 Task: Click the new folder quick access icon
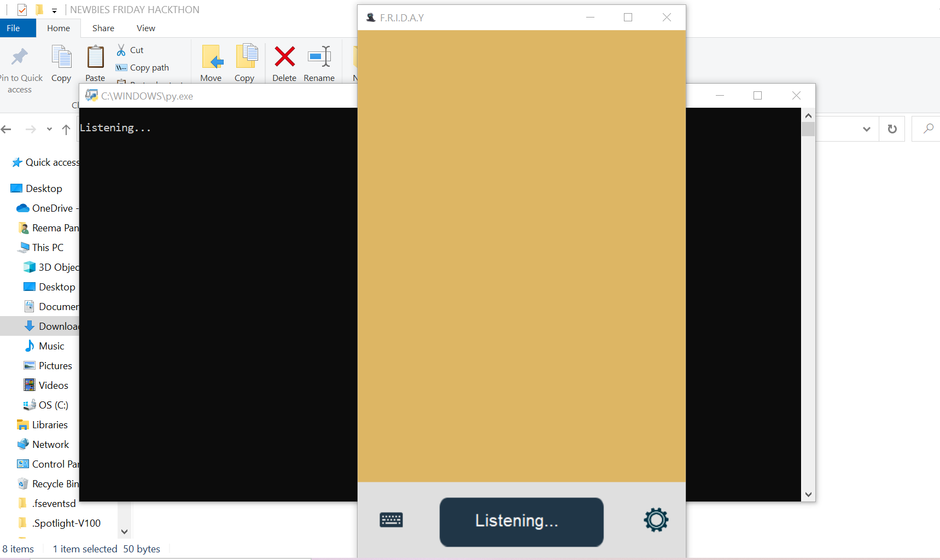(39, 10)
